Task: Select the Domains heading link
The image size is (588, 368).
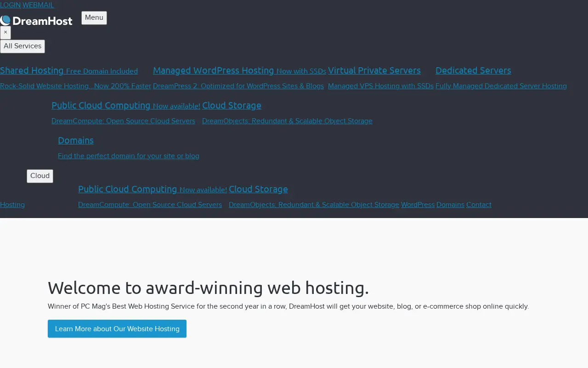Action: (76, 140)
